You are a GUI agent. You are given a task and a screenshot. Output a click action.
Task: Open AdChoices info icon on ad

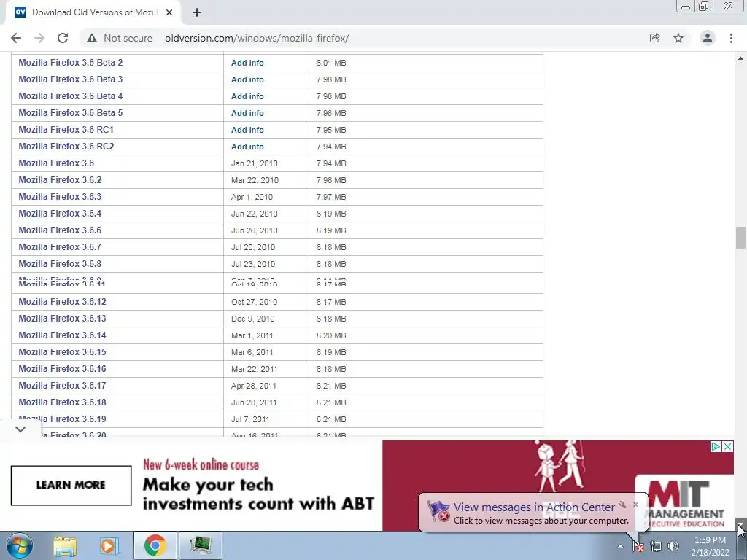click(x=716, y=447)
